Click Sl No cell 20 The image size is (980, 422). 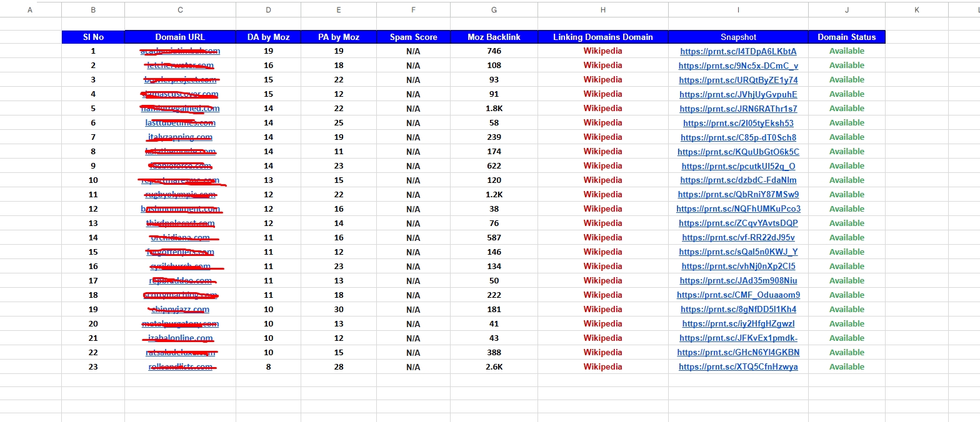pyautogui.click(x=93, y=323)
